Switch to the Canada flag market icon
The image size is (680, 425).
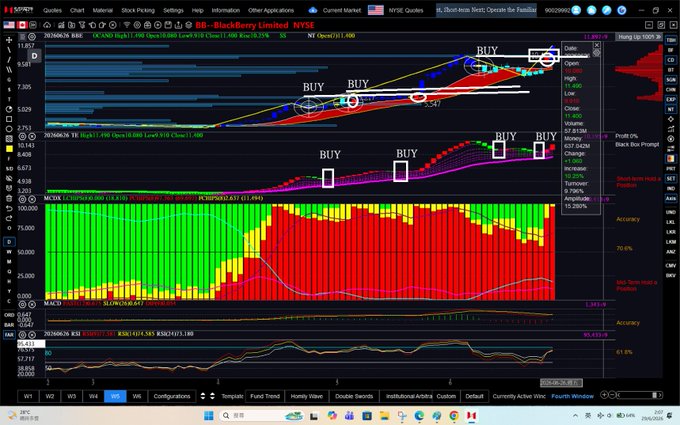22,25
